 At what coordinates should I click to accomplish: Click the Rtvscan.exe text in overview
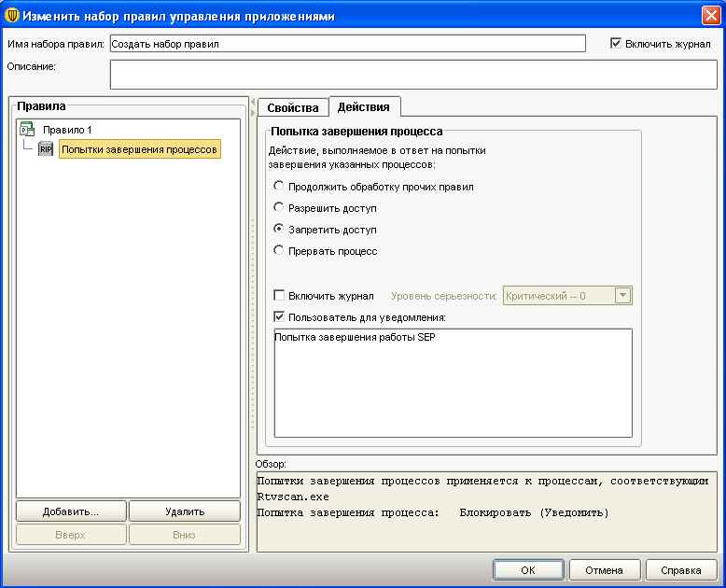tap(293, 497)
